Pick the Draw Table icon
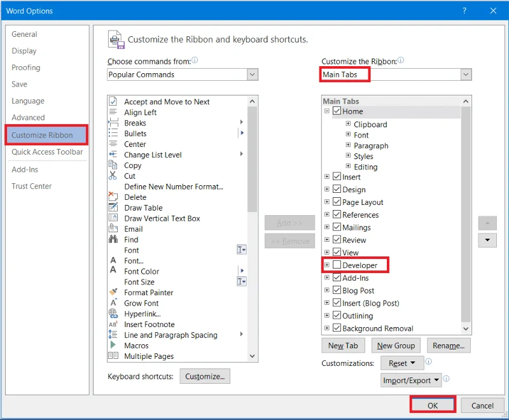This screenshot has height=420, width=509. [x=113, y=207]
